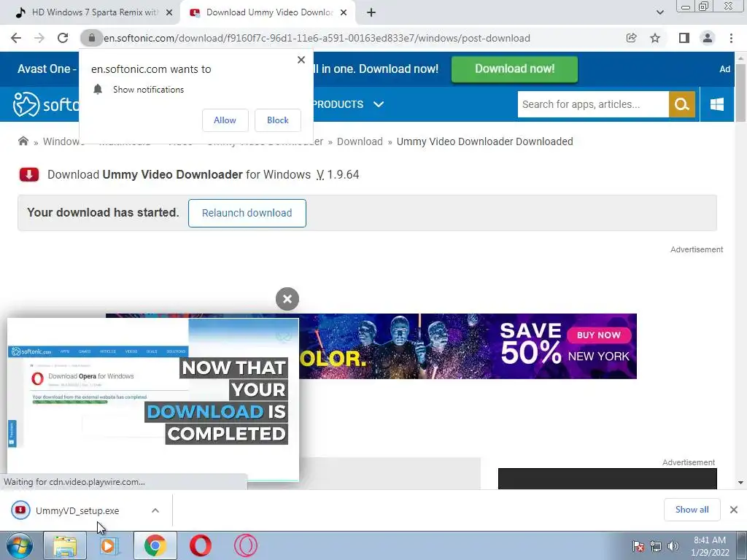Close the Download Ummy Video Downloader tab
This screenshot has width=747, height=560.
coord(344,13)
